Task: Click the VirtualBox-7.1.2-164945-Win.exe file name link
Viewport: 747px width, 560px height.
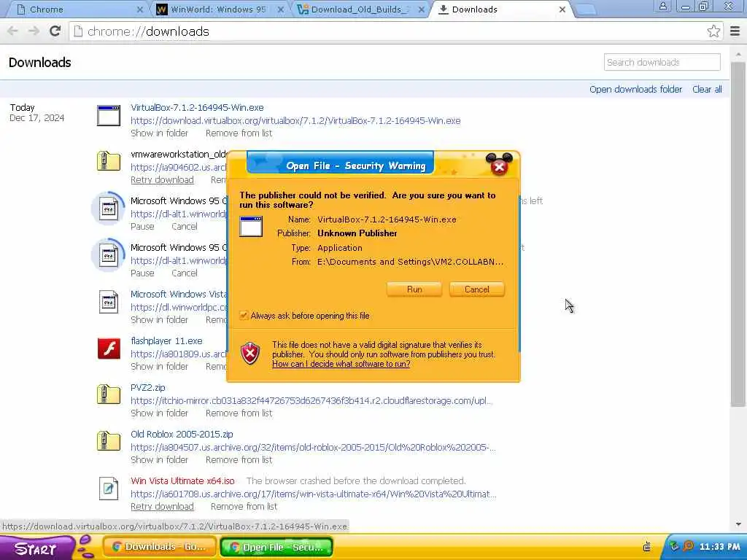Action: 197,108
